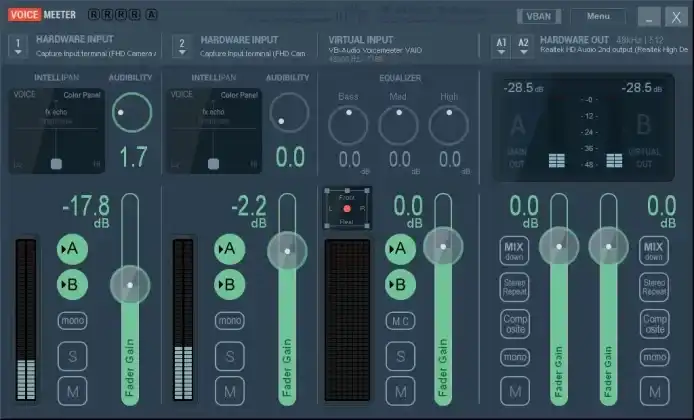Click Hardware Input 1 fader knob at -17.8 dB

point(130,285)
